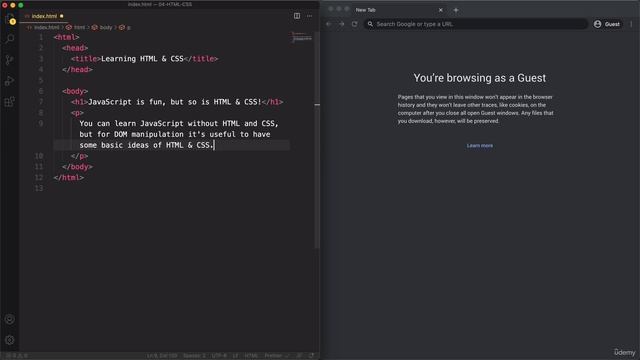
Task: Click the text 'You can learn JavaScript'
Action: pos(131,124)
